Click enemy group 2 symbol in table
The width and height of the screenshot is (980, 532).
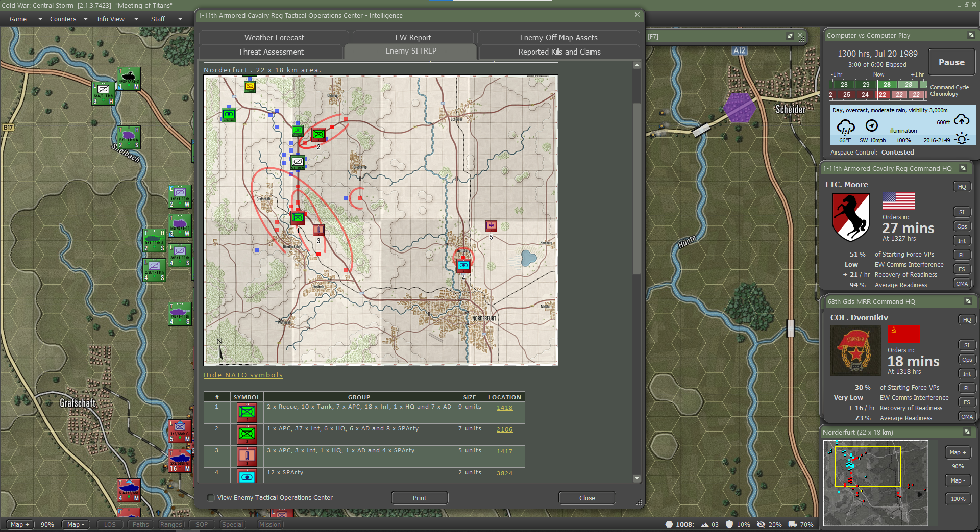pyautogui.click(x=247, y=434)
